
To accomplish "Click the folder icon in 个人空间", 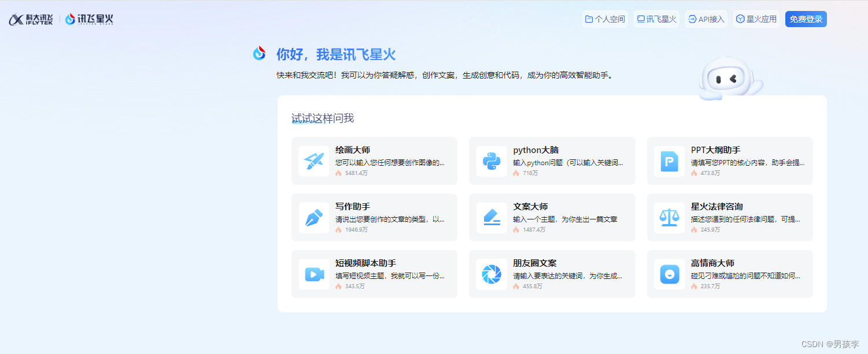I will click(x=589, y=19).
